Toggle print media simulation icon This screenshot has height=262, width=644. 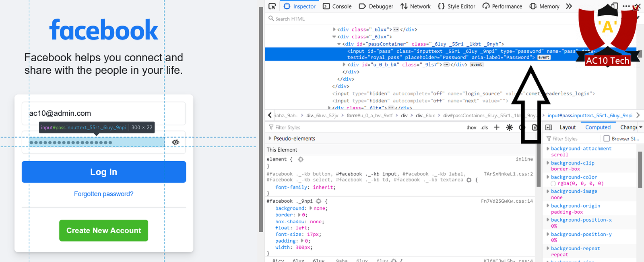(x=535, y=127)
